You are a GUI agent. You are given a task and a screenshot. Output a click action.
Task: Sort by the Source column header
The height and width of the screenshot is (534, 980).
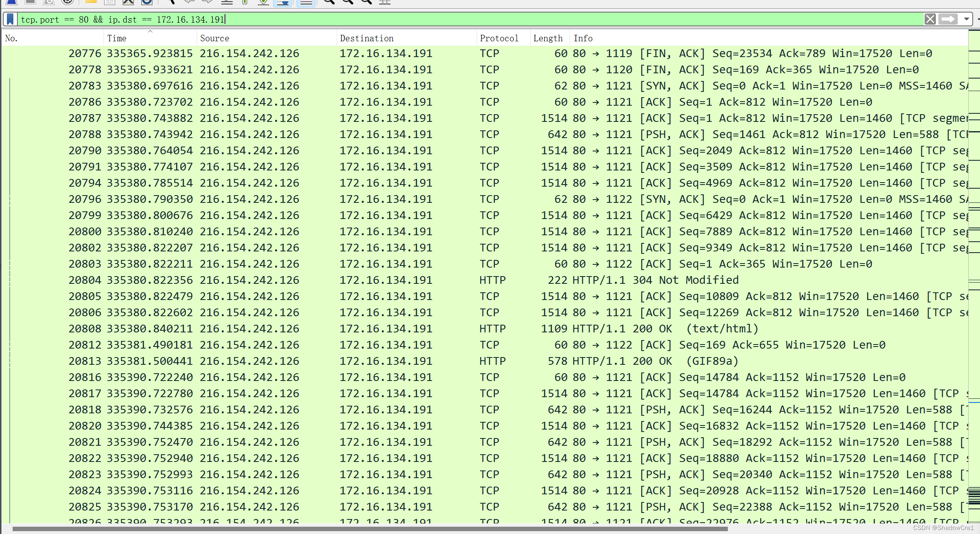[267, 38]
